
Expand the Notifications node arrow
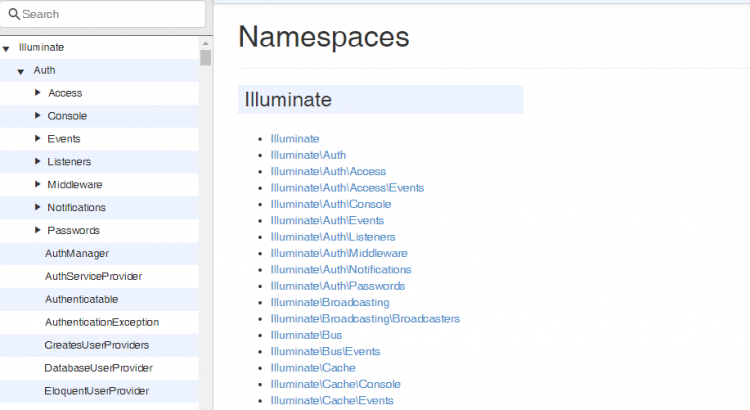[x=37, y=208]
